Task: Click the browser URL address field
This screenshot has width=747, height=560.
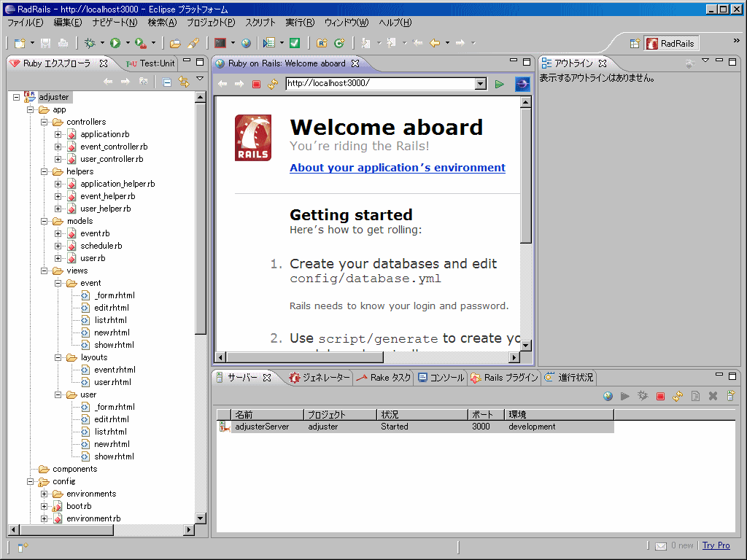Action: click(381, 84)
